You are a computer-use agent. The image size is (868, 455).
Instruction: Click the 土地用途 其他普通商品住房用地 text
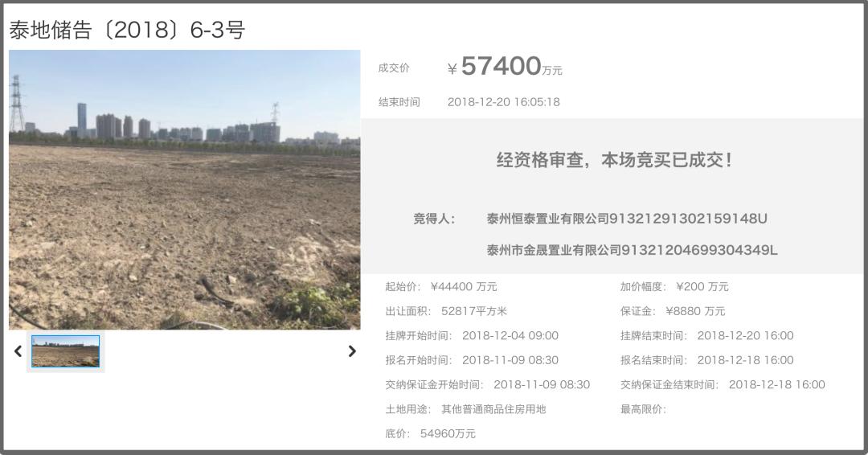tap(493, 409)
